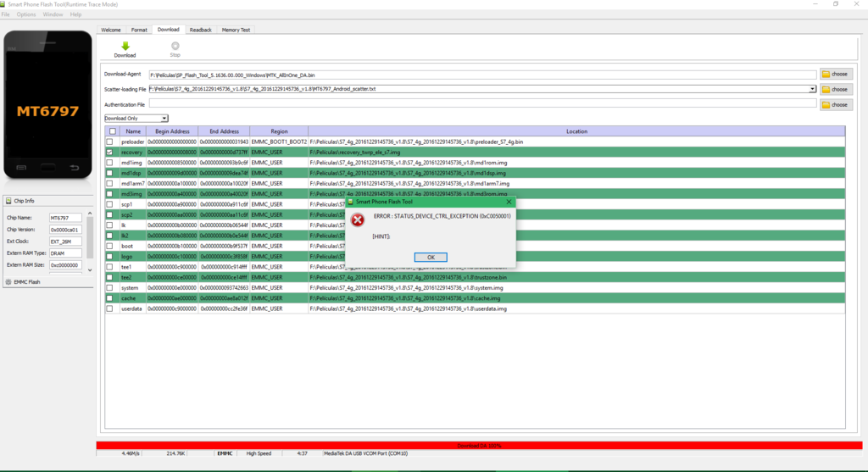Uncheck the recovery partition checkbox

coord(110,152)
